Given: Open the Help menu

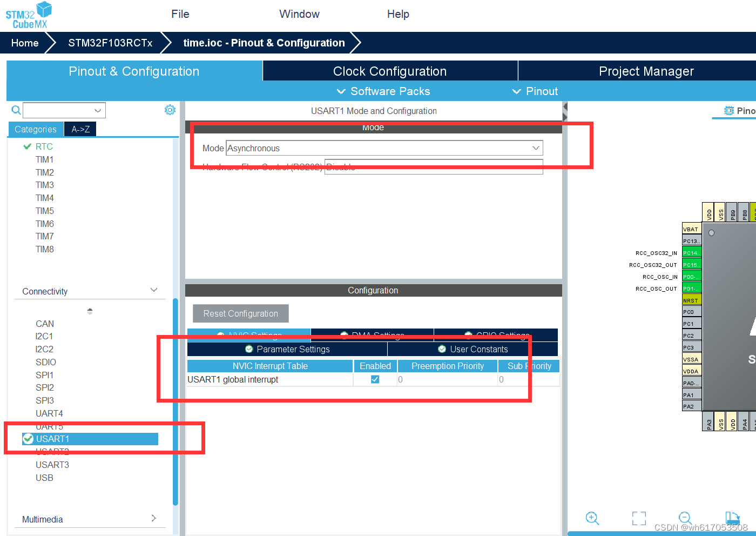Looking at the screenshot, I should click(398, 14).
